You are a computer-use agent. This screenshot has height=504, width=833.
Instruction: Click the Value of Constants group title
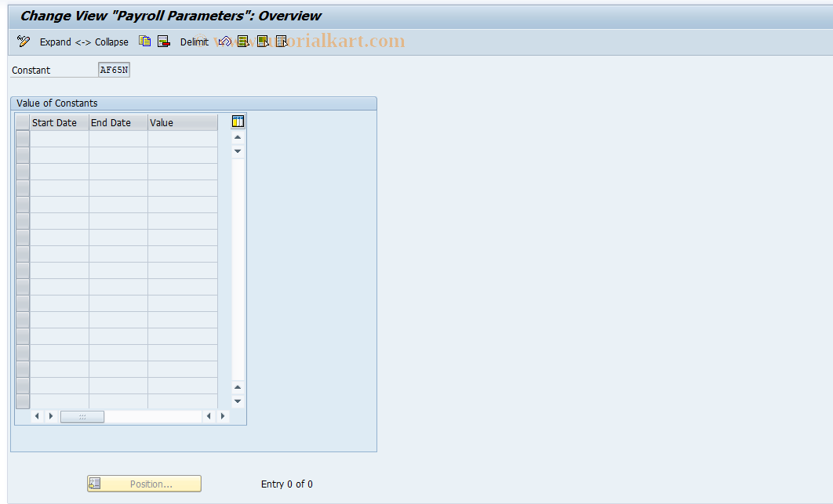click(x=56, y=103)
